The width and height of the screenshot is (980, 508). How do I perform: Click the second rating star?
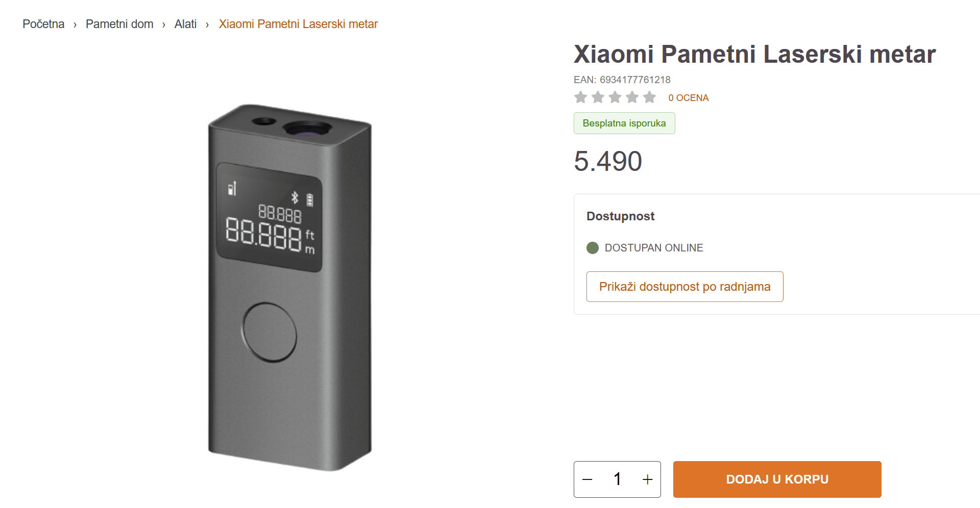[x=598, y=97]
